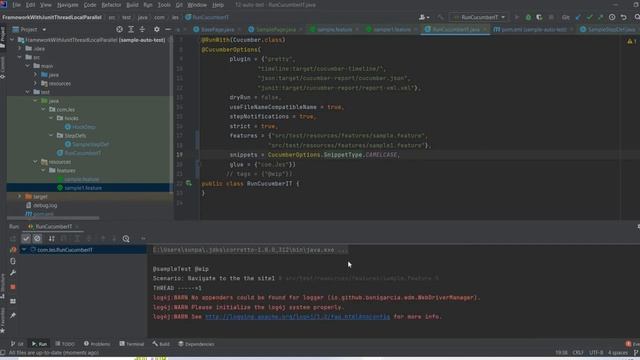640x360 pixels.
Task: Click the collapsed java.exe command line in console
Action: (x=250, y=250)
